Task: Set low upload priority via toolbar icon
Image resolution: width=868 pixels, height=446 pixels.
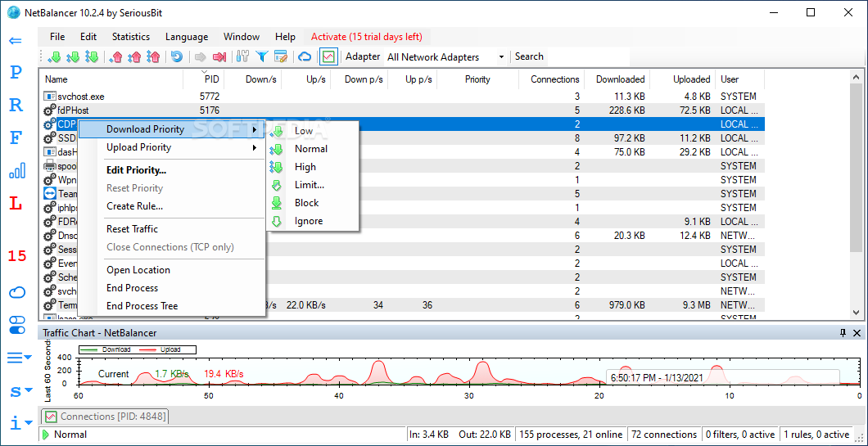Action: point(115,56)
